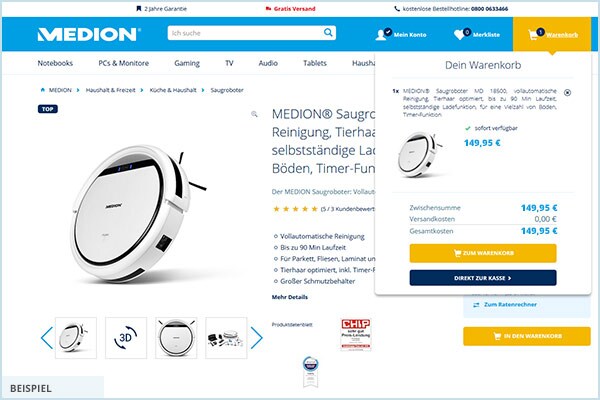
Task: Open the Merkliste heart icon
Action: 461,34
